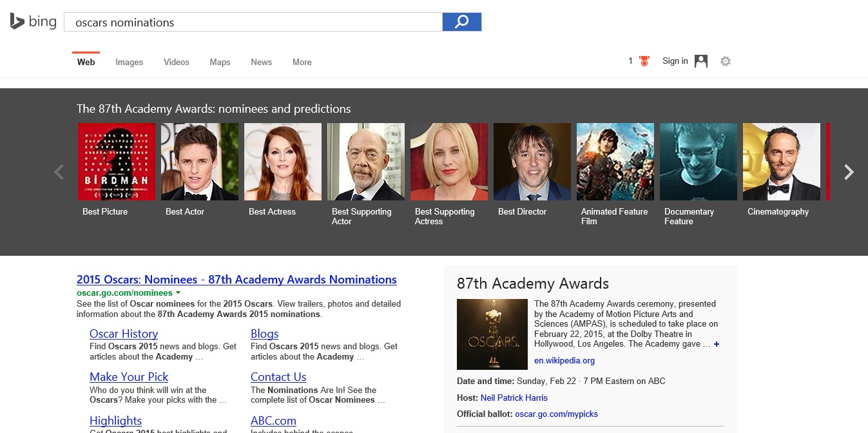
Task: Open the More navigation menu
Action: pyautogui.click(x=302, y=62)
